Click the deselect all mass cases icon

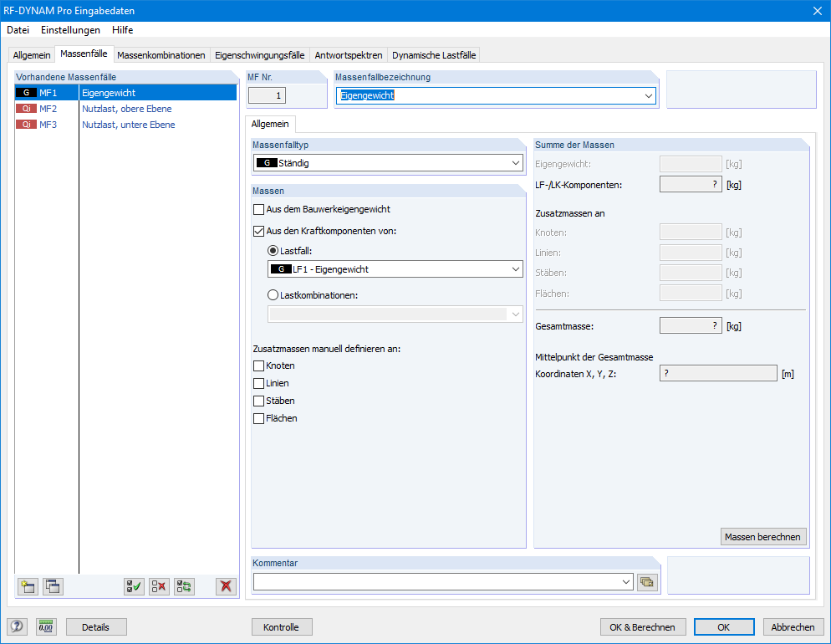[x=159, y=586]
